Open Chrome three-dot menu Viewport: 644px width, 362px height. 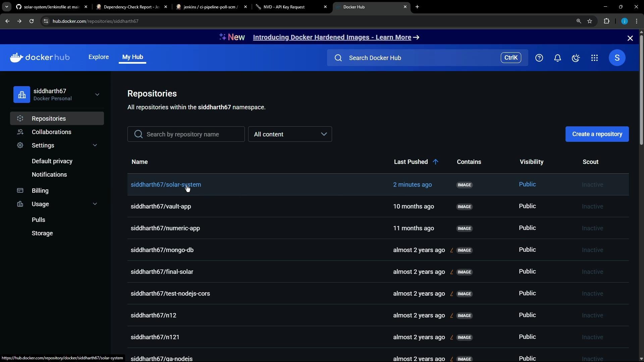coord(637,21)
